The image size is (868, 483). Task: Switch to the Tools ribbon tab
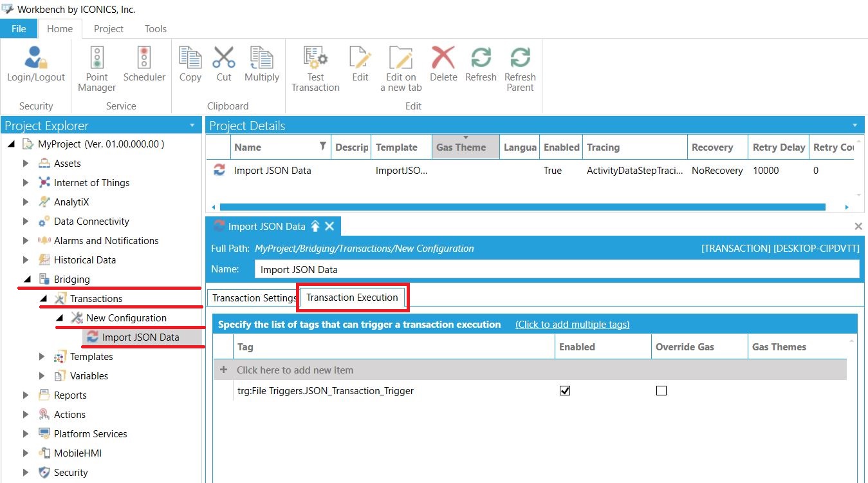pos(156,28)
